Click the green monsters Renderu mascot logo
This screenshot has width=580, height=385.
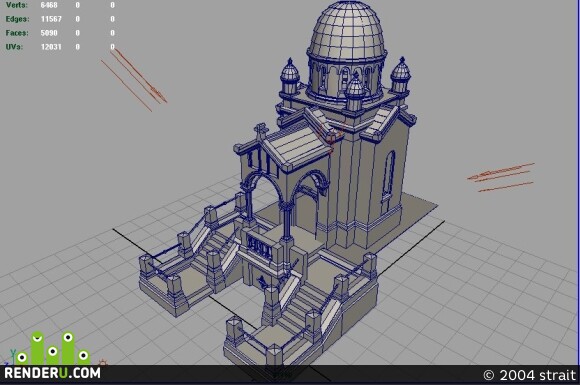tap(53, 348)
